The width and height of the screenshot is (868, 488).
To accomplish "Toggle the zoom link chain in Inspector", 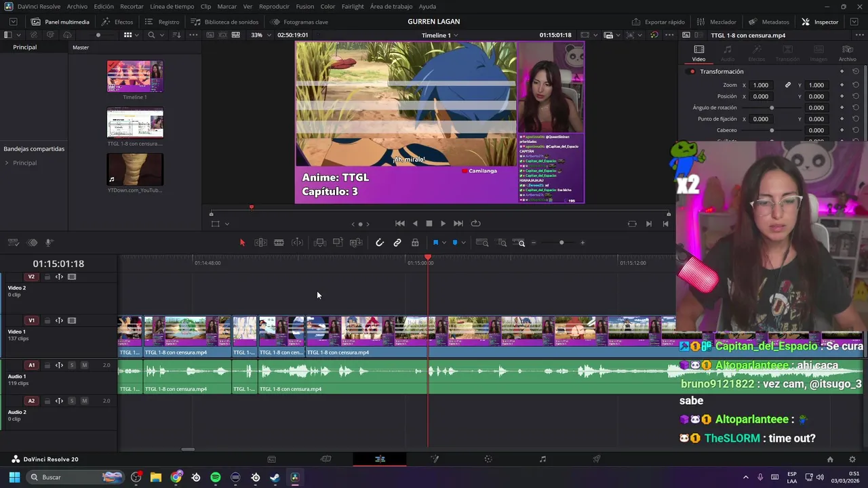I will 788,85.
